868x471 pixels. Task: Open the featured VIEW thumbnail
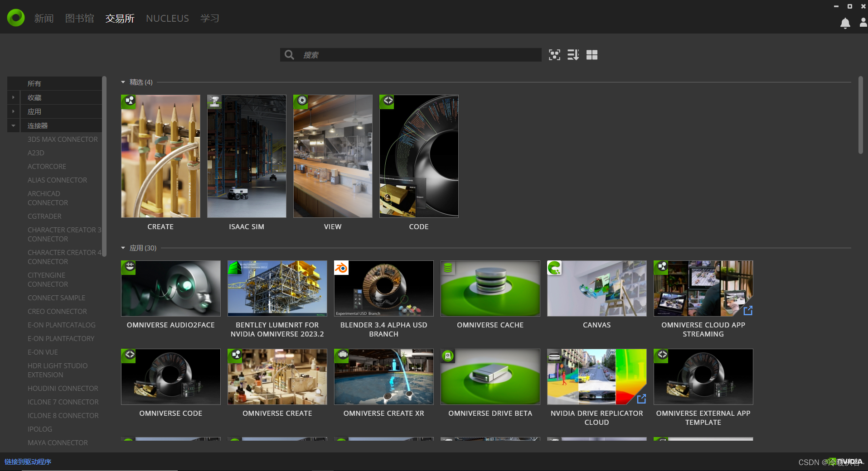(x=333, y=156)
